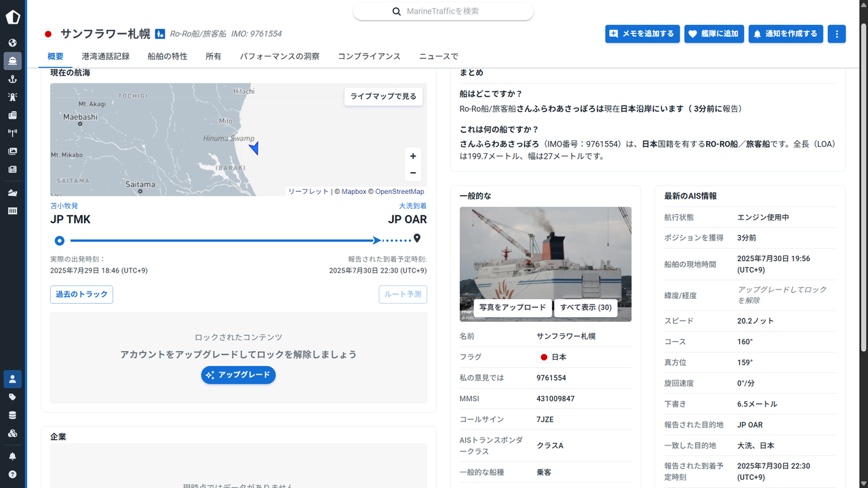Click the draught value 6.5メートル

(x=757, y=404)
